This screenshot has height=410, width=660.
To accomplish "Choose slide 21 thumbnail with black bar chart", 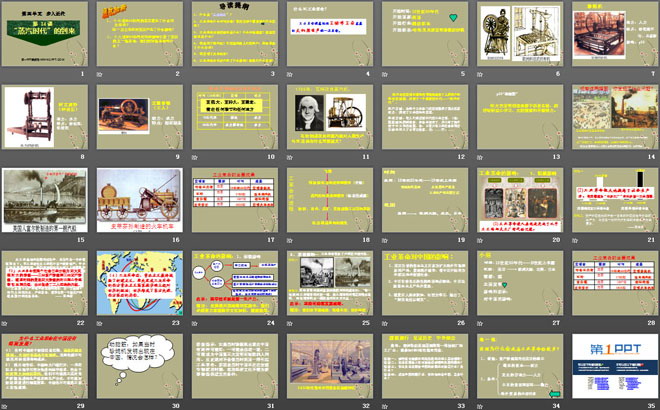I will pos(615,200).
